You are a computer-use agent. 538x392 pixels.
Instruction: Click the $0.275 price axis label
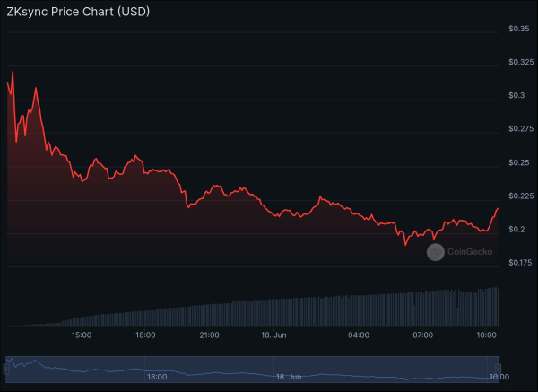point(521,128)
